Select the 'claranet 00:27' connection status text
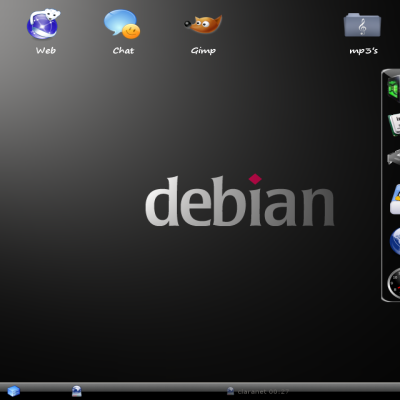The image size is (400, 400). (263, 392)
